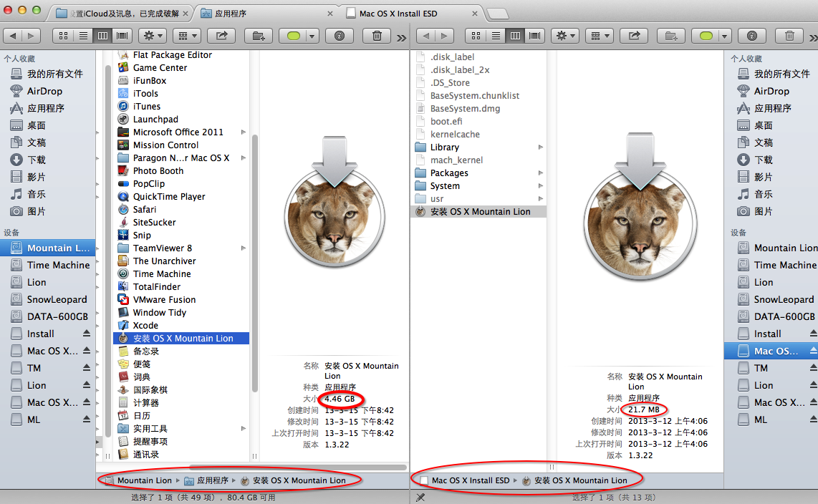Image resolution: width=818 pixels, height=504 pixels.
Task: Click Mountain Lion in left path bar
Action: pyautogui.click(x=144, y=480)
